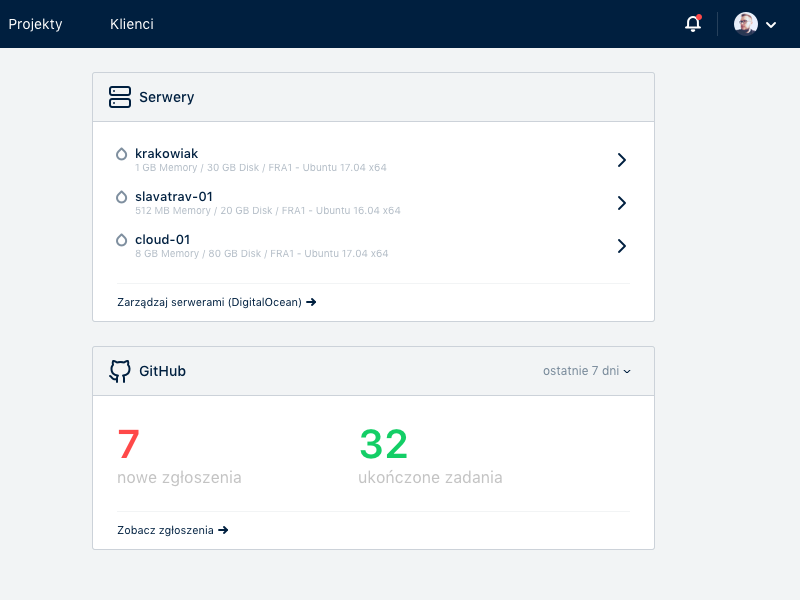The width and height of the screenshot is (800, 600).
Task: Open the Projekty menu item
Action: point(36,24)
